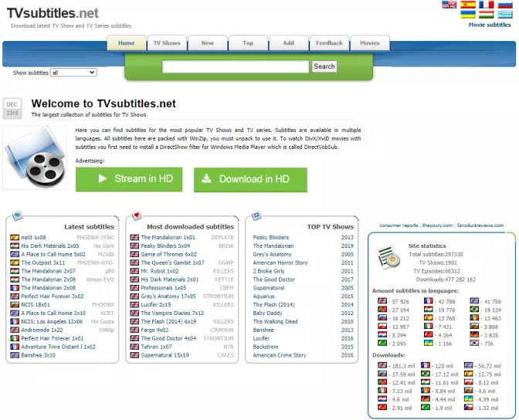Open the TV Shows tab
This screenshot has height=420, width=519.
pyautogui.click(x=167, y=43)
